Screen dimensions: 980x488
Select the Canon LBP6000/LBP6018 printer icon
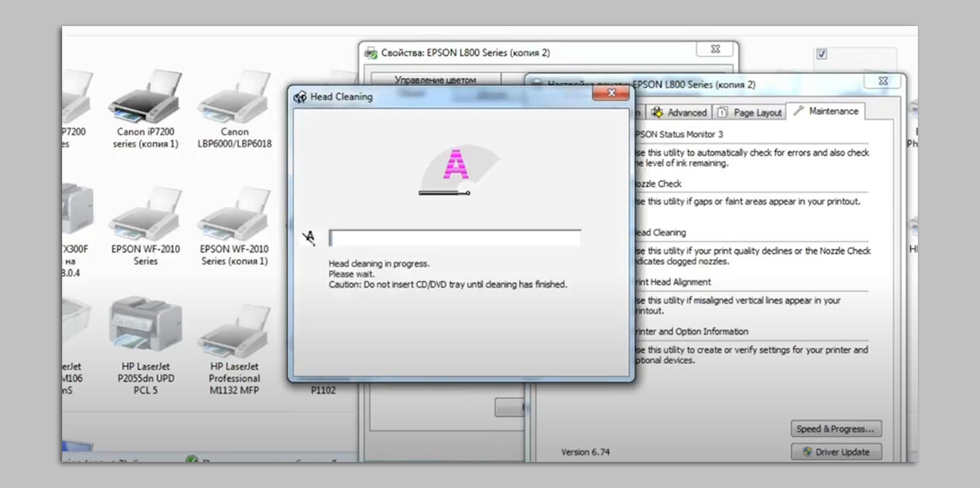pyautogui.click(x=234, y=96)
